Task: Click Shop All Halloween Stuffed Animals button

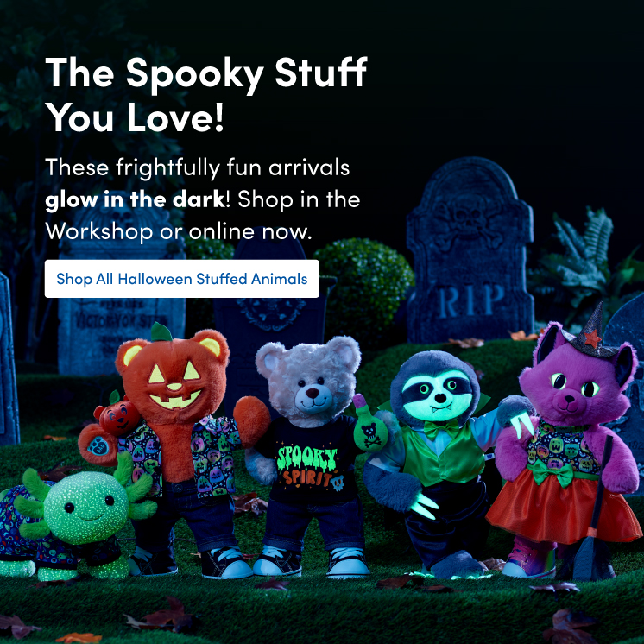Action: point(181,279)
